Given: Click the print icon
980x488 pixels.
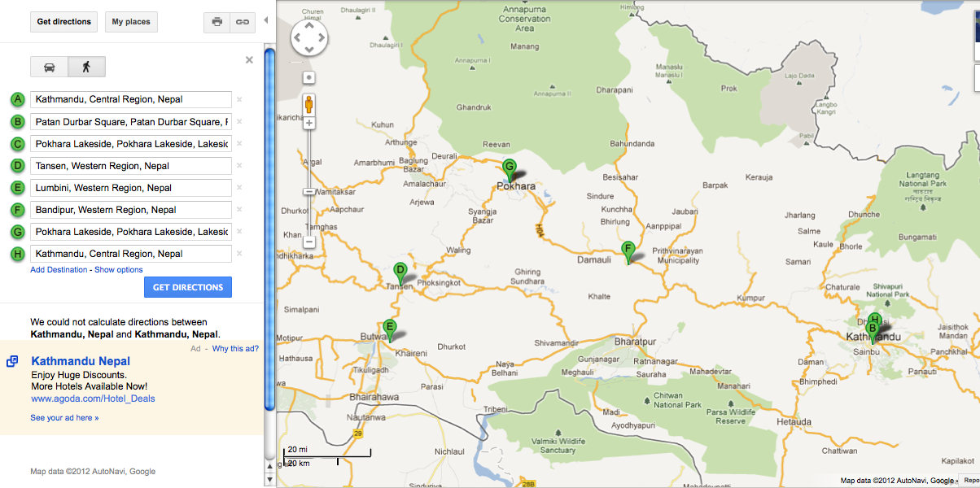Looking at the screenshot, I should pyautogui.click(x=217, y=22).
